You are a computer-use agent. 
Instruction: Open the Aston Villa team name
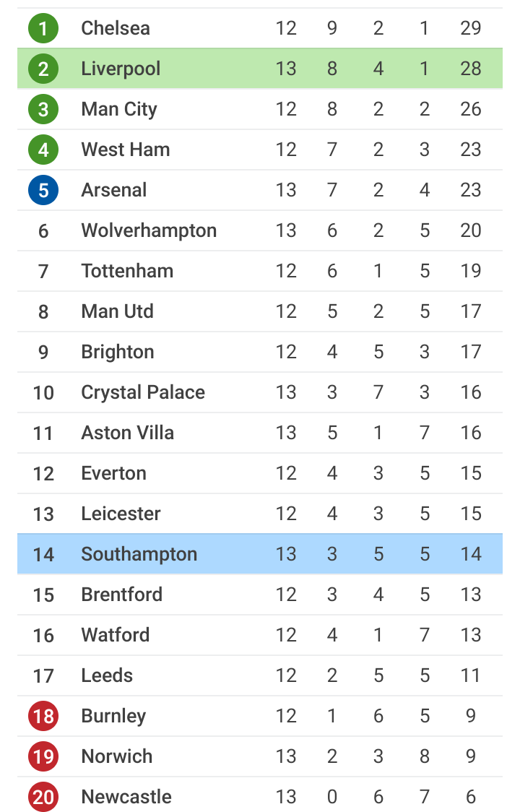pyautogui.click(x=127, y=433)
